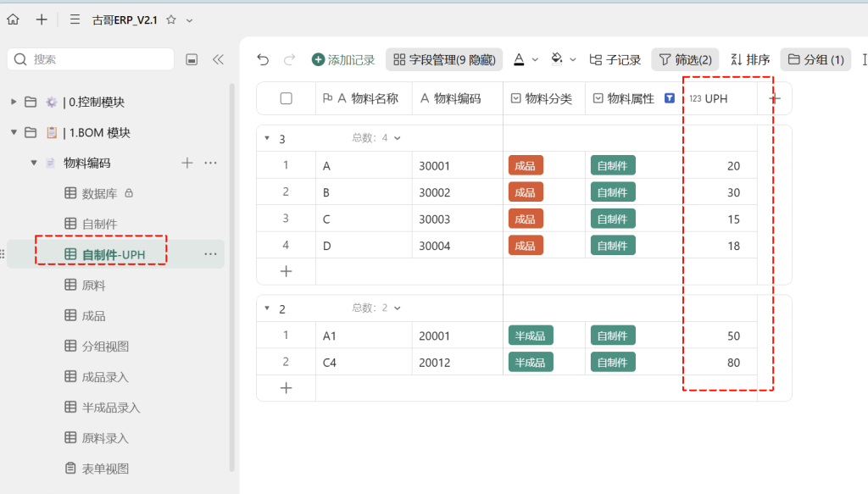
Task: Click the fill color bucket icon
Action: tap(556, 58)
